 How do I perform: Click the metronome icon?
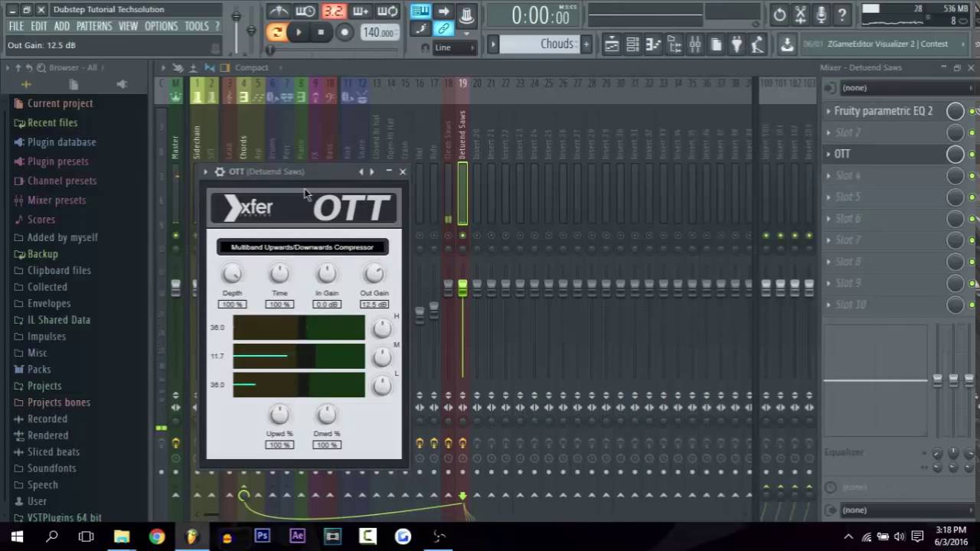tap(279, 11)
